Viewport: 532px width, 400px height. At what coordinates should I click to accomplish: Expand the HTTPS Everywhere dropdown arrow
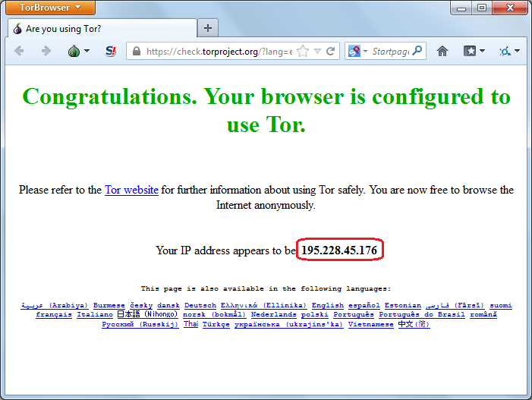pos(517,51)
